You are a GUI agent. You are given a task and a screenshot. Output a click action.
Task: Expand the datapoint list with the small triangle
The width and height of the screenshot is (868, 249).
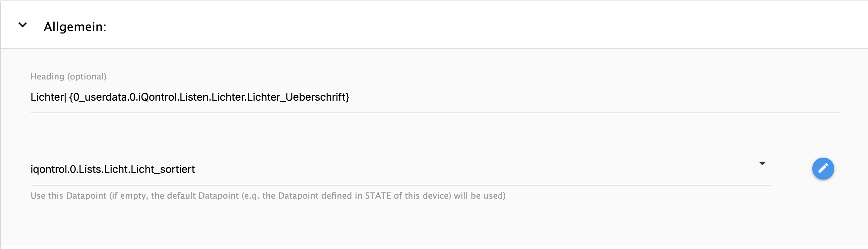click(x=762, y=164)
